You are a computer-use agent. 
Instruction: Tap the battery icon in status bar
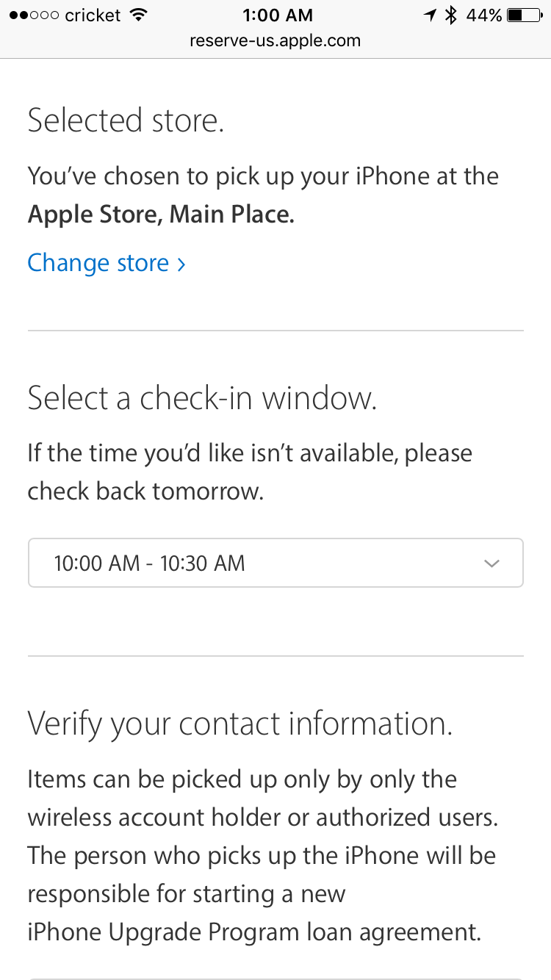(524, 15)
